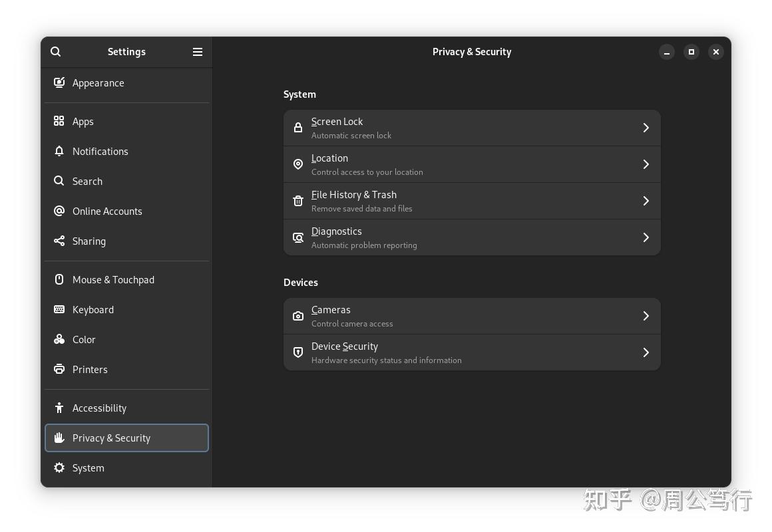
Task: Open Location settings using the right chevron
Action: click(646, 164)
